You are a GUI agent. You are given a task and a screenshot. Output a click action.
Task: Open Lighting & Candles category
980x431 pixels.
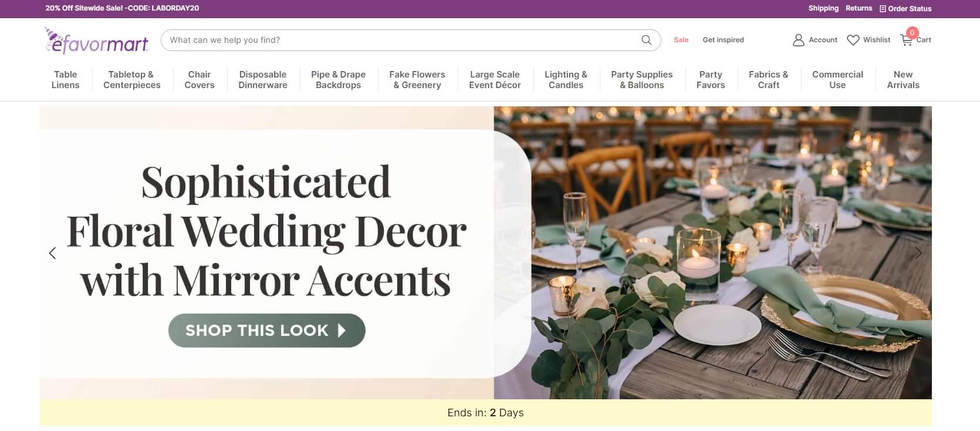(566, 80)
